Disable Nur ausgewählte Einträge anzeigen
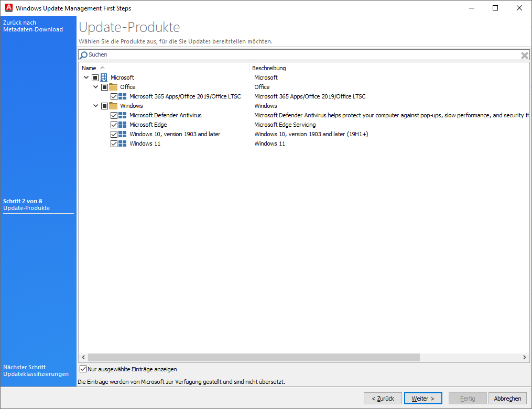Viewport: 532px width, 409px height. (x=82, y=369)
